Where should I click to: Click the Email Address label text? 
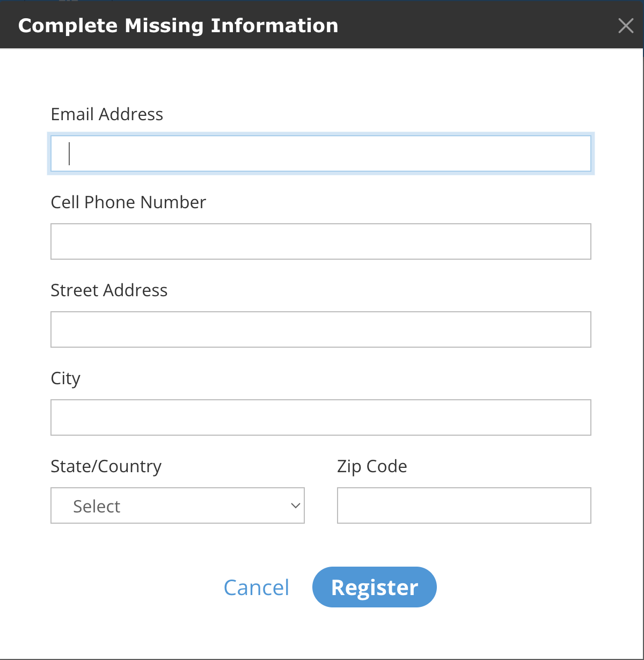107,114
